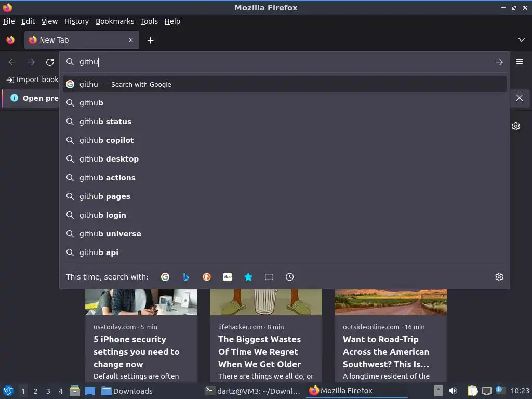This screenshot has width=532, height=399.
Task: Go back with the back arrow
Action: pyautogui.click(x=12, y=62)
